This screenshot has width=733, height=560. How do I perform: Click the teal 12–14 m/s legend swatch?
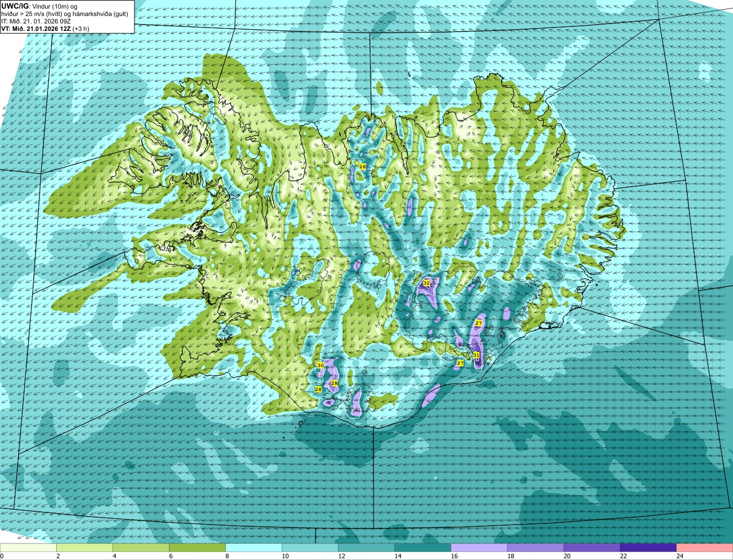click(366, 547)
